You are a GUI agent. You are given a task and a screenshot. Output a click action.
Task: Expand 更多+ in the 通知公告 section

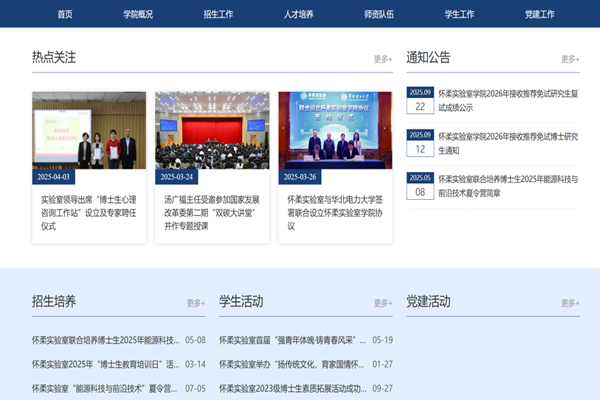[x=569, y=59]
